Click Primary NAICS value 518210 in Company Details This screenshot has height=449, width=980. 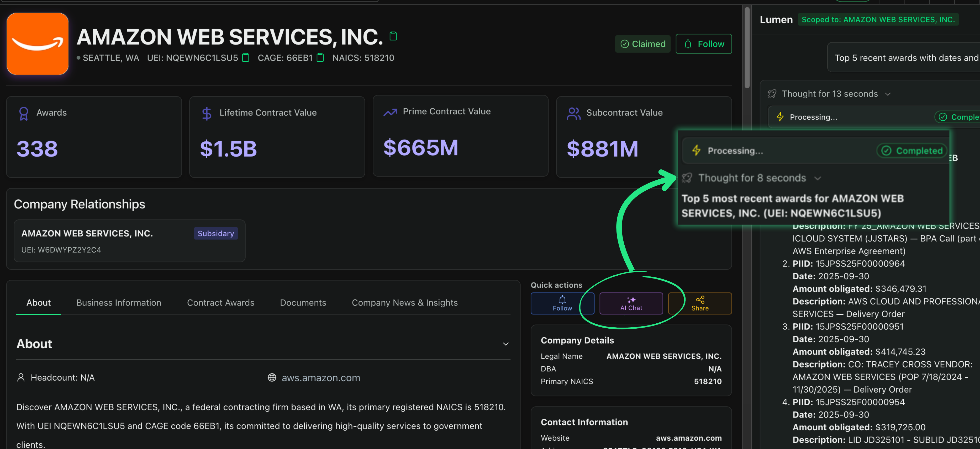tap(708, 381)
